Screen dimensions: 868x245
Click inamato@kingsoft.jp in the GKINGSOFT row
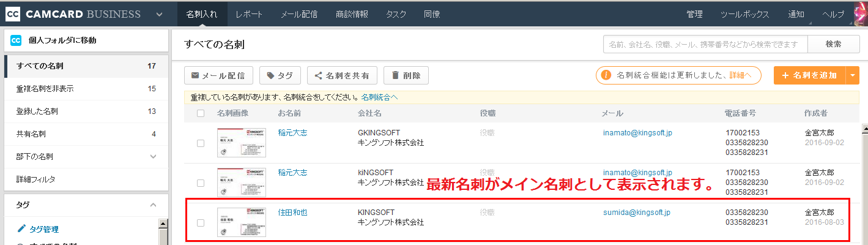click(x=637, y=132)
